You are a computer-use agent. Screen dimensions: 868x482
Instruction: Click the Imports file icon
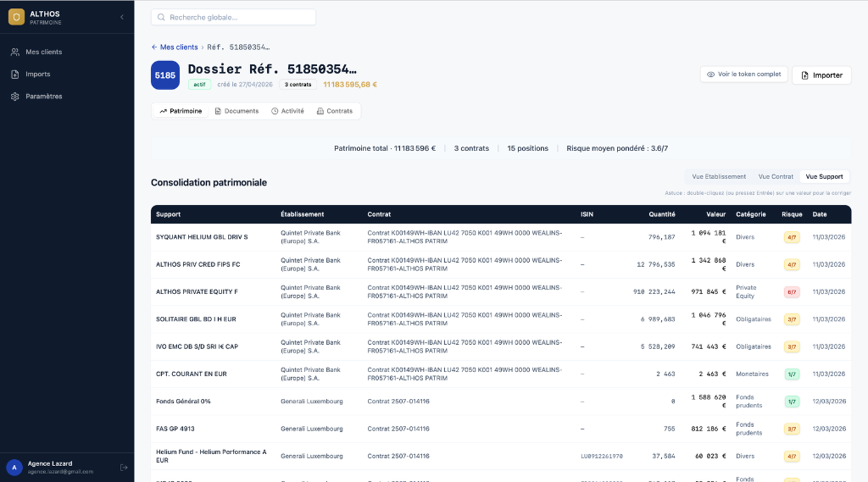click(15, 75)
